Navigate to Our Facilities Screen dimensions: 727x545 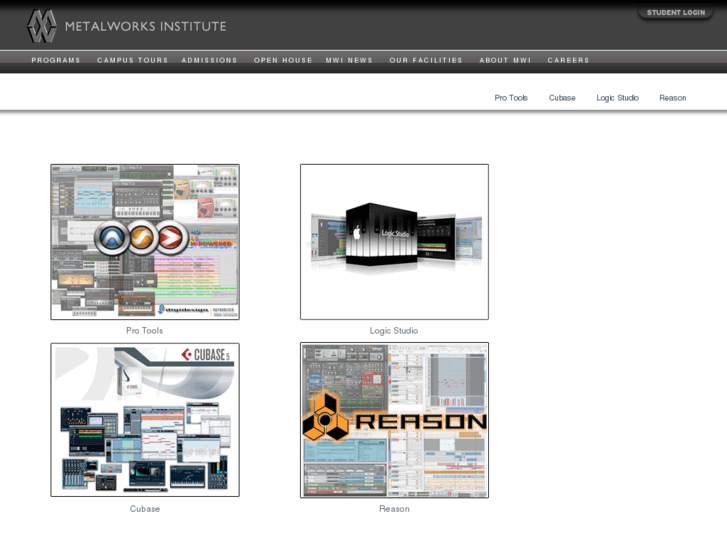pos(426,60)
